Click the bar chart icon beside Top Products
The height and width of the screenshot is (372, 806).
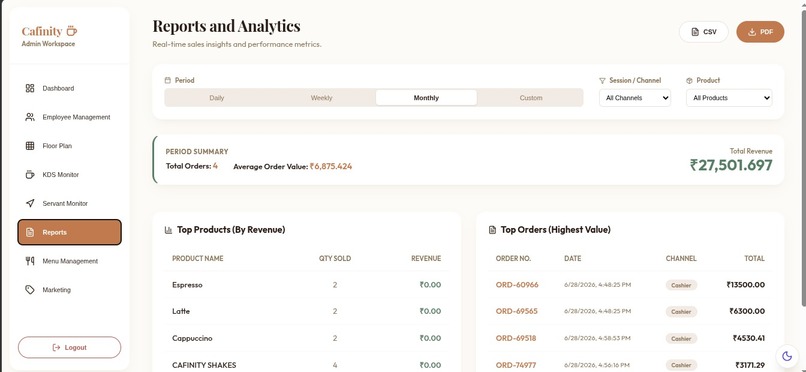coord(168,230)
